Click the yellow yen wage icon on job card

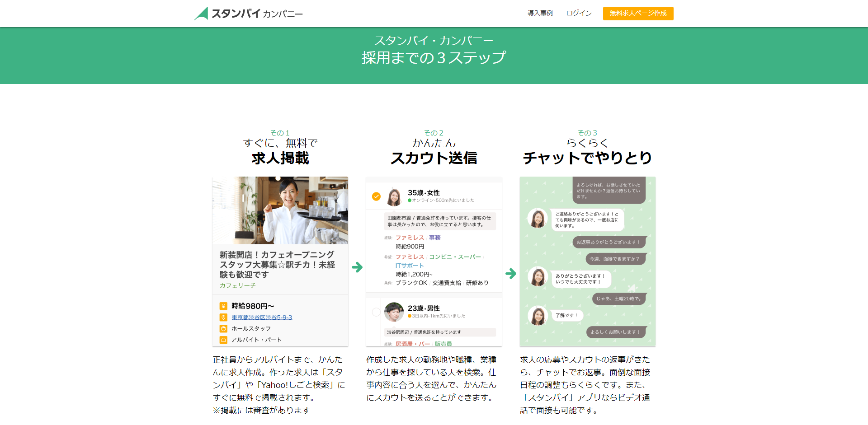point(224,306)
